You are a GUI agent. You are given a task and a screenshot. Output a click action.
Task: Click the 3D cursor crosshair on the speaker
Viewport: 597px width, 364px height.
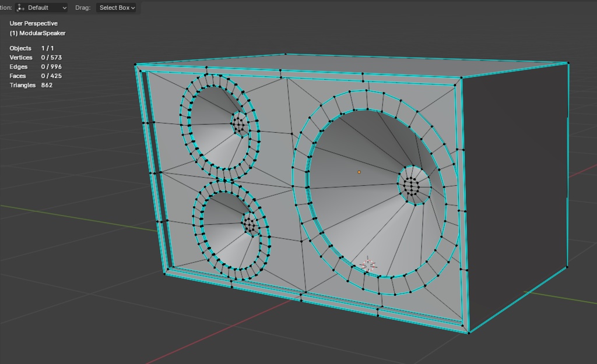point(368,265)
